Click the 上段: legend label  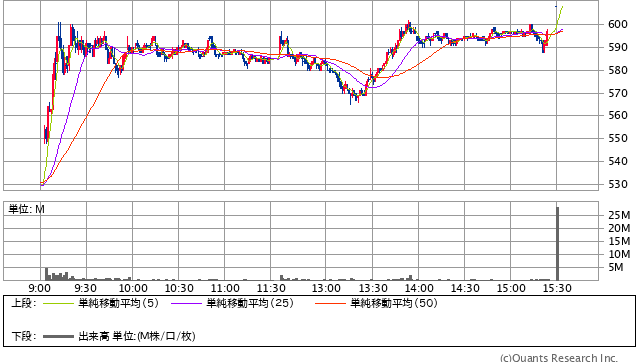click(x=24, y=303)
